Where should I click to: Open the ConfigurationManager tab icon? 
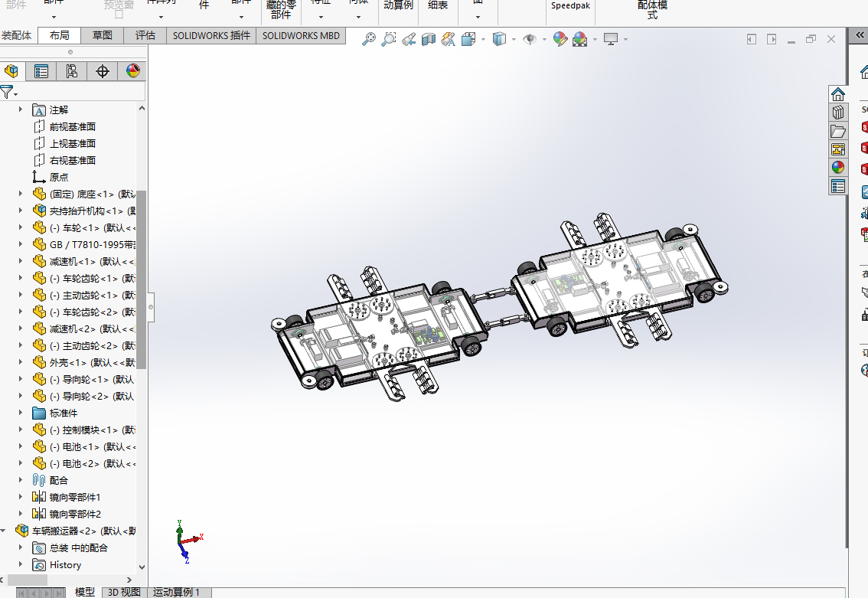point(72,71)
